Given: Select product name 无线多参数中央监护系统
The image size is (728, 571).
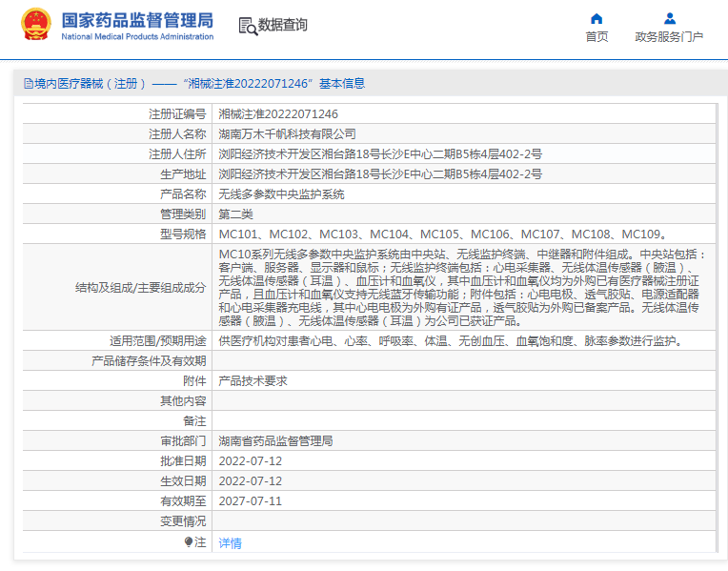Looking at the screenshot, I should [x=281, y=194].
